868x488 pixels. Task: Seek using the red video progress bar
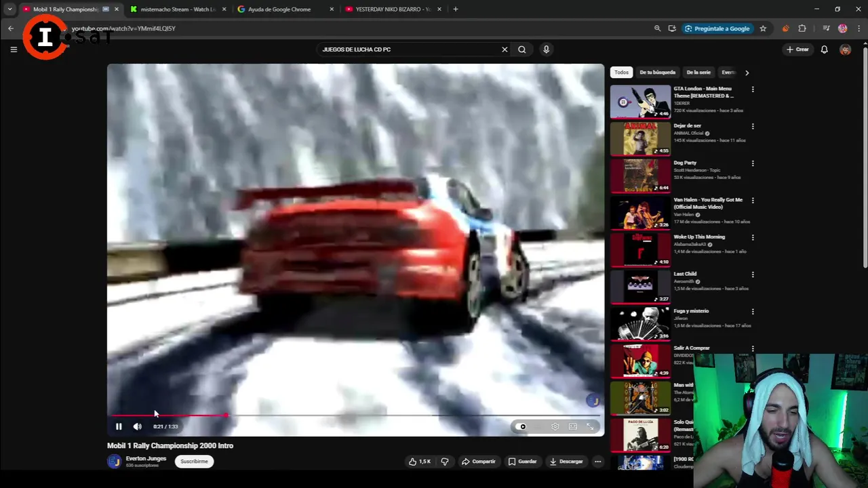coord(355,415)
